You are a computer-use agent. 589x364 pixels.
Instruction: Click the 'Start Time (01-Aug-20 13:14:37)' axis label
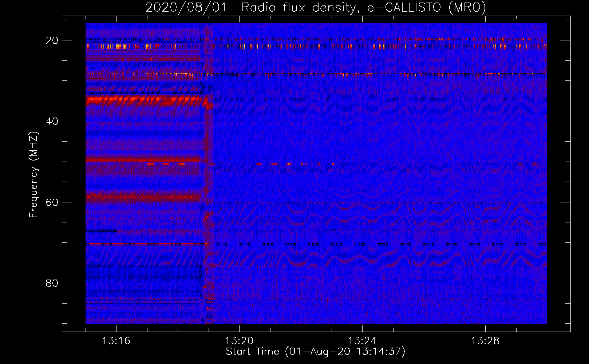coord(316,352)
